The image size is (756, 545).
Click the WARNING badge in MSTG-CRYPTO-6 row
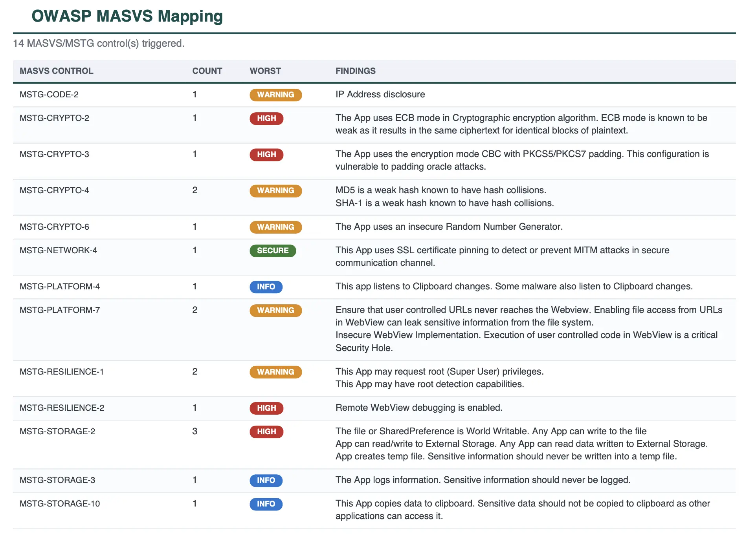tap(275, 227)
